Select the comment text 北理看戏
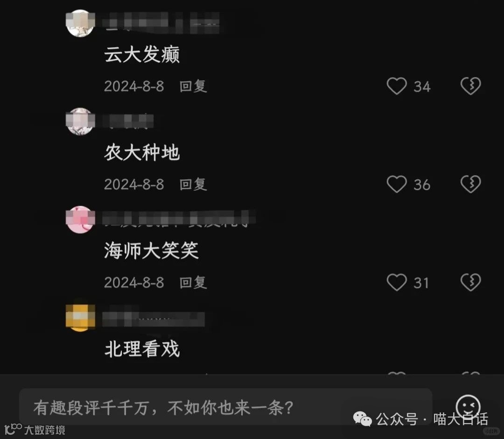504x439 pixels. click(x=142, y=348)
